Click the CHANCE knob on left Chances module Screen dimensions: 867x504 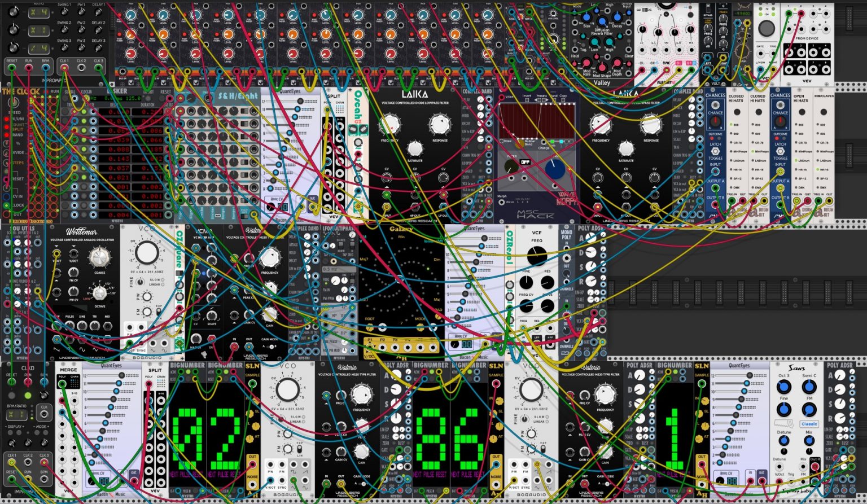pyautogui.click(x=715, y=122)
